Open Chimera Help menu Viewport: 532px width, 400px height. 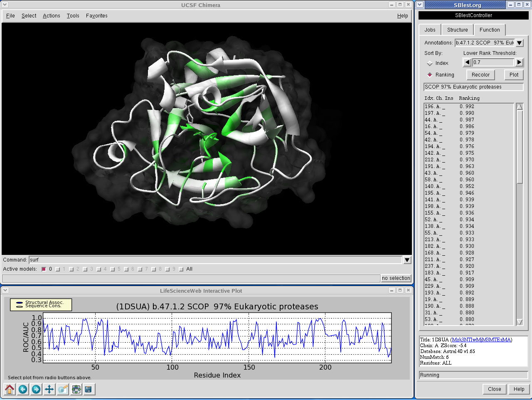click(x=402, y=16)
